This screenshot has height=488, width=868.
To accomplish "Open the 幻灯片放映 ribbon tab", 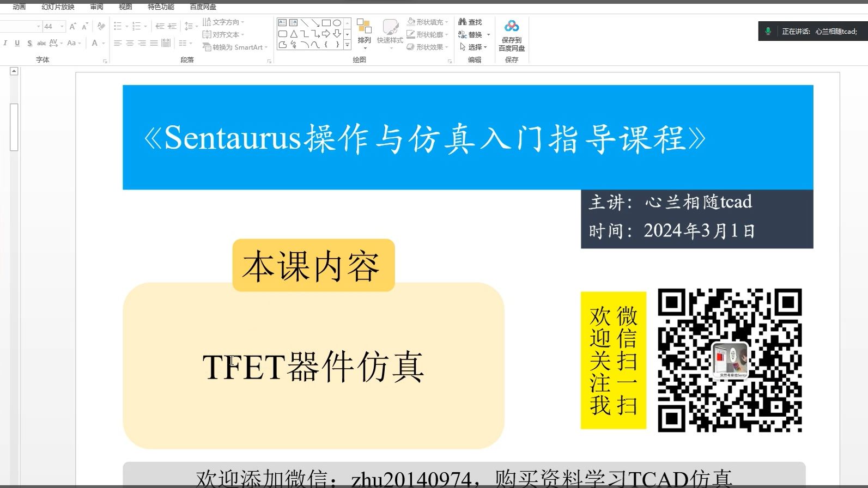I will 58,7.
